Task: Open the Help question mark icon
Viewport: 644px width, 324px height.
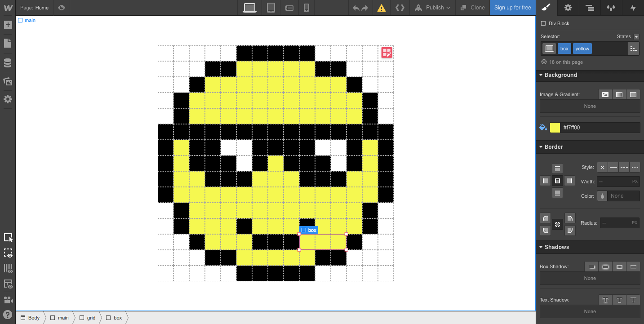Action: coord(8,315)
